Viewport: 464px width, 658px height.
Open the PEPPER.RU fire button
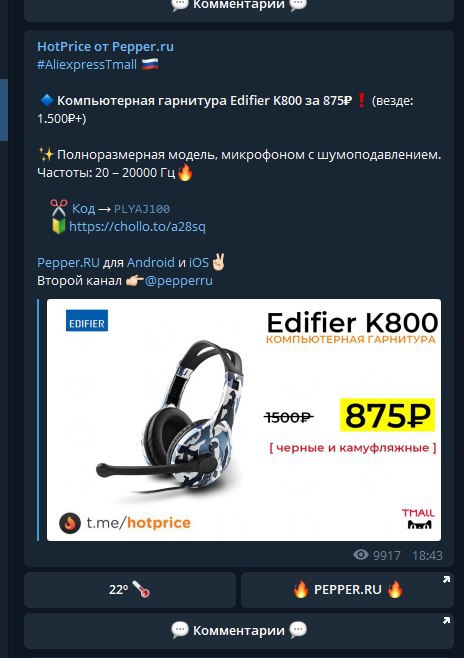click(347, 590)
